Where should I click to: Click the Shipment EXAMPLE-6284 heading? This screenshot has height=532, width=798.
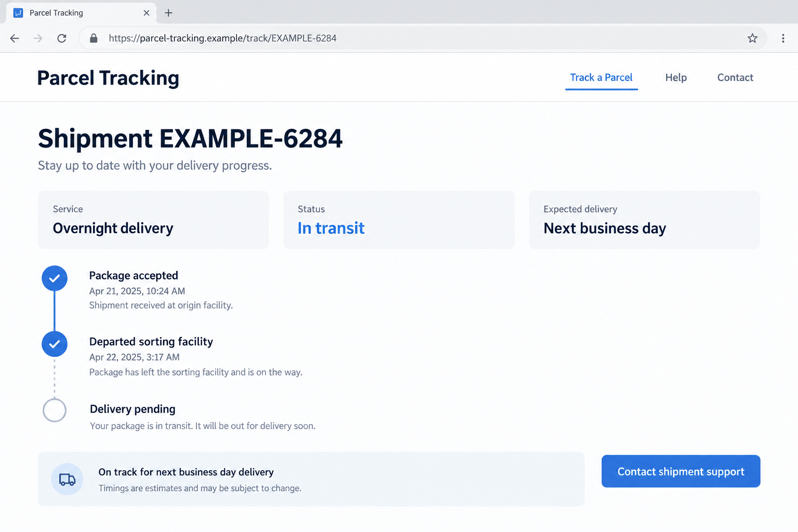(x=190, y=138)
